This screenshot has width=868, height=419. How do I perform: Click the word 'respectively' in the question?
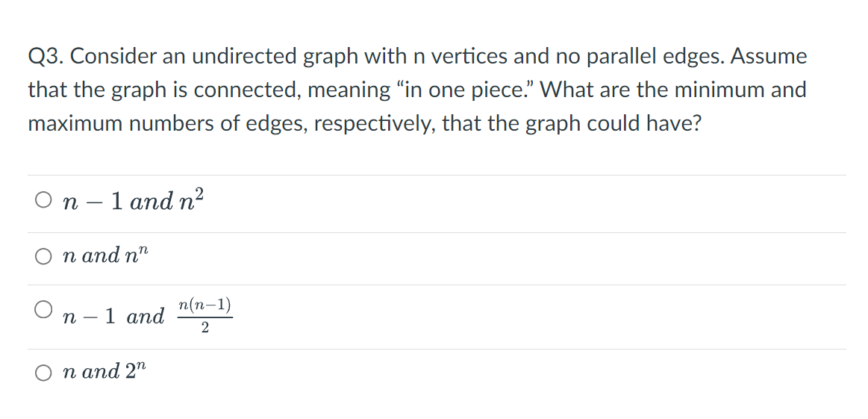(x=375, y=124)
